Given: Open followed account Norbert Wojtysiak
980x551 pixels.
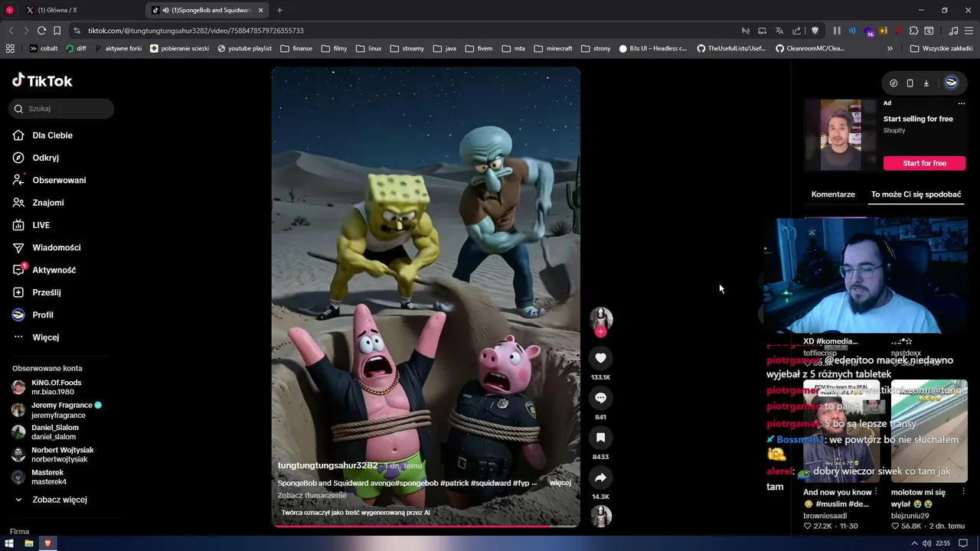Looking at the screenshot, I should pos(53,455).
